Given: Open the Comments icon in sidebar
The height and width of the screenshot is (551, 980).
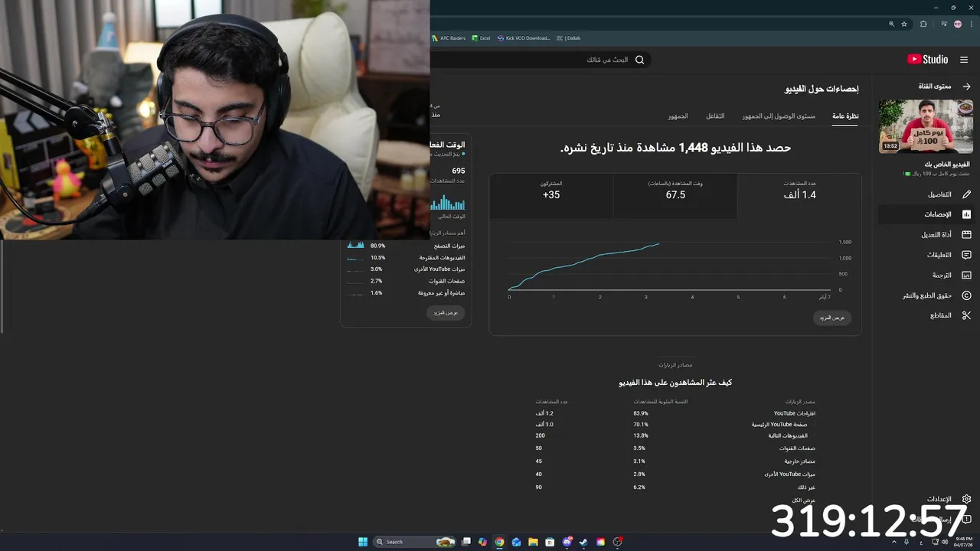Looking at the screenshot, I should pyautogui.click(x=966, y=255).
